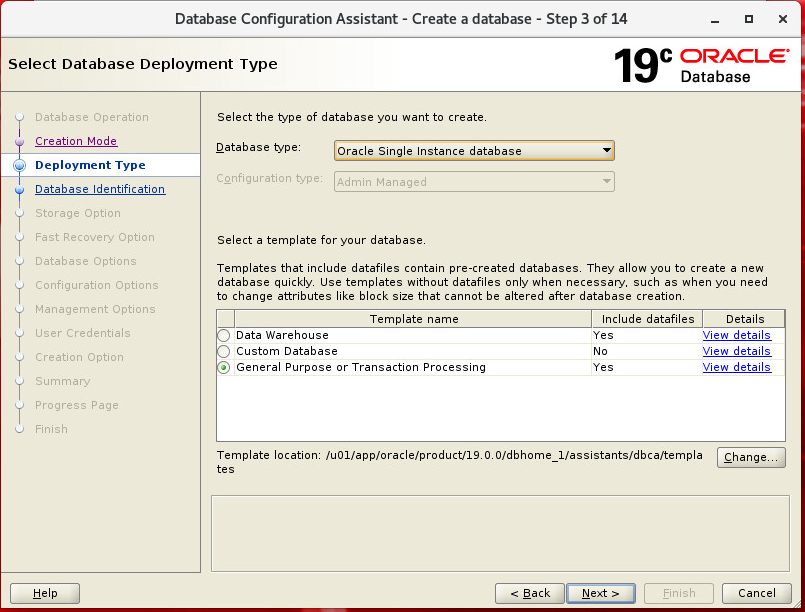Go to the Creation Mode step
Viewport: 805px width, 612px height.
tap(76, 141)
